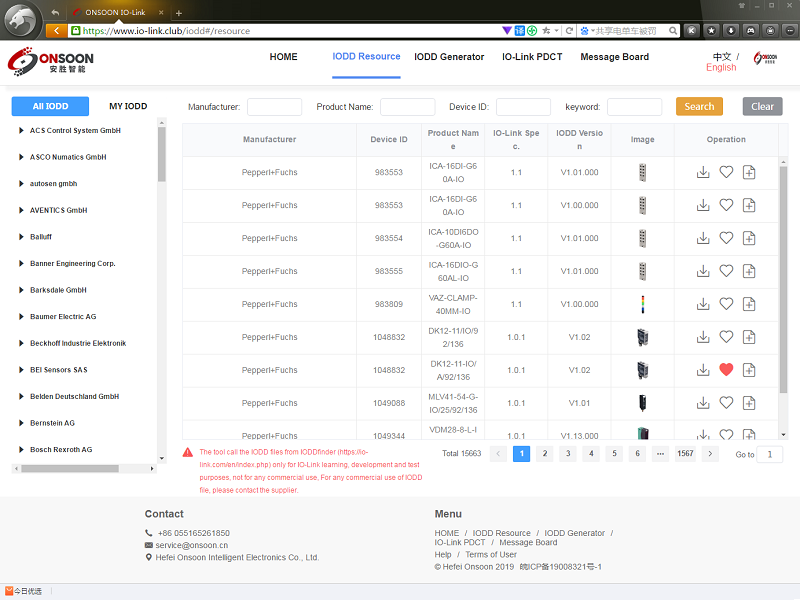Jump to last page 1567
The height and width of the screenshot is (600, 800).
(685, 454)
